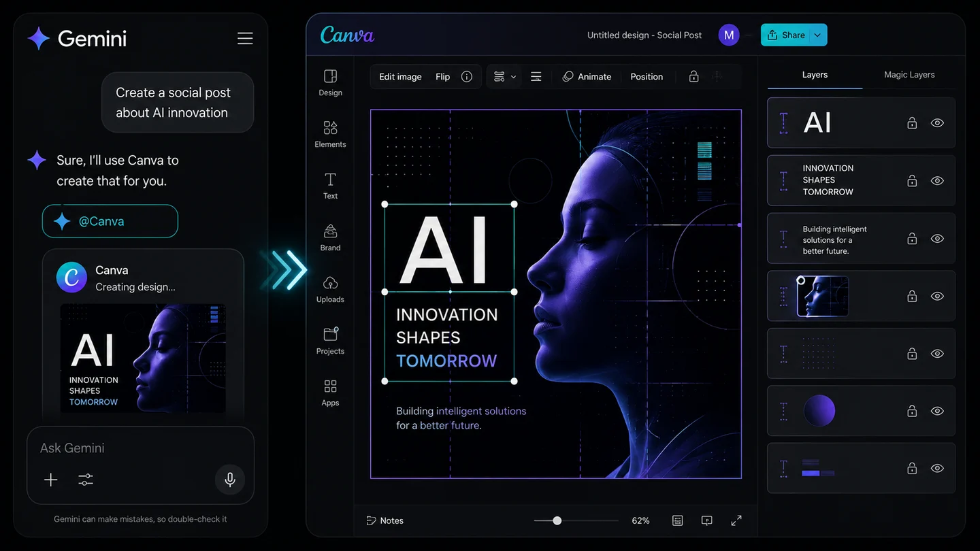The width and height of the screenshot is (980, 551).
Task: Open the Elements panel
Action: coord(330,134)
